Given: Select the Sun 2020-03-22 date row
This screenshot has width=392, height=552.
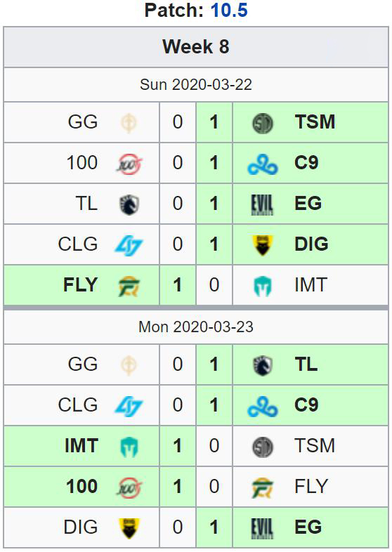Looking at the screenshot, I should point(196,85).
